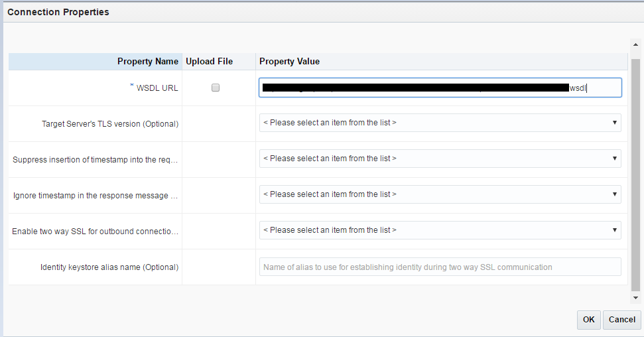Expand the Suppress insertion of timestamp dropdown
The width and height of the screenshot is (644, 337).
440,159
